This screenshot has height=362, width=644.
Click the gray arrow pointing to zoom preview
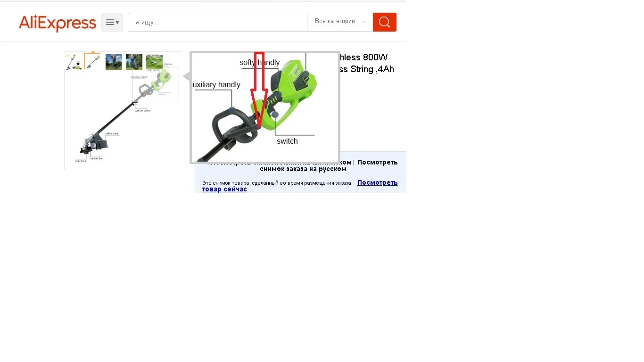186,76
